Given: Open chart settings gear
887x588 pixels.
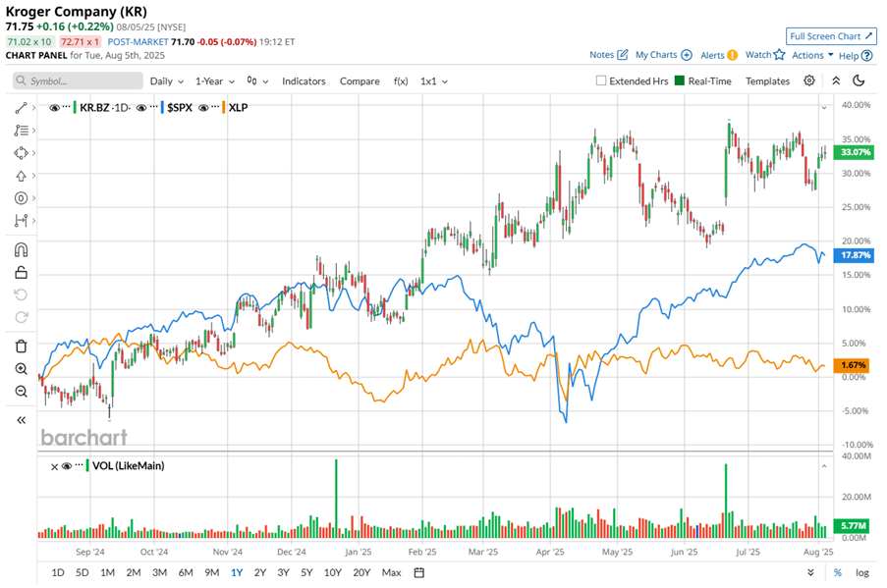Looking at the screenshot, I should tap(809, 80).
